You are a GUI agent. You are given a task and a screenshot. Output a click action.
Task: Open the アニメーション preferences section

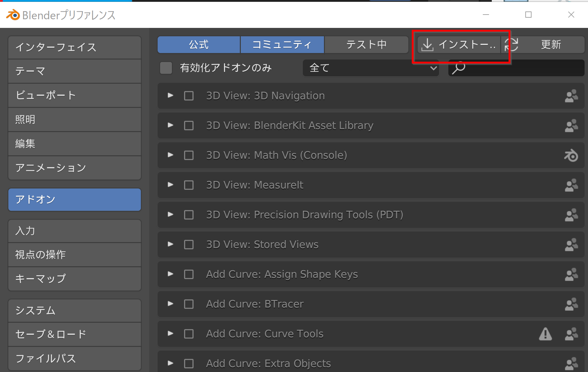coord(75,168)
